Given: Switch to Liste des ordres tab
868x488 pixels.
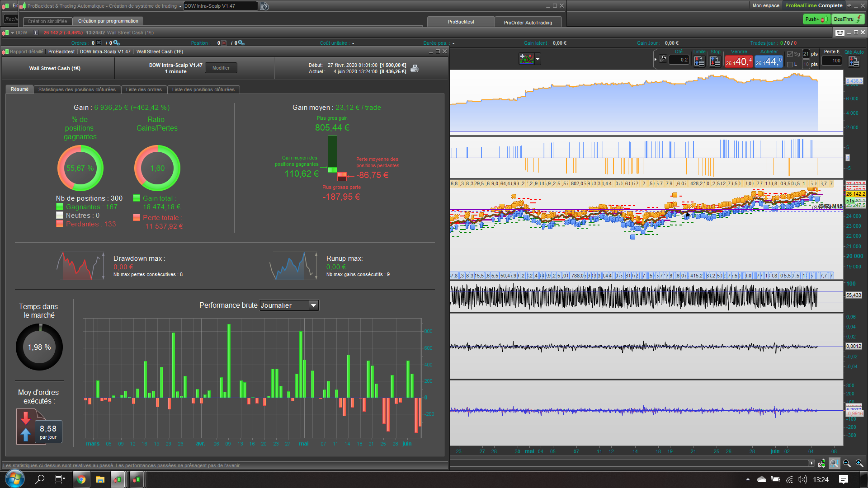Looking at the screenshot, I should (144, 89).
